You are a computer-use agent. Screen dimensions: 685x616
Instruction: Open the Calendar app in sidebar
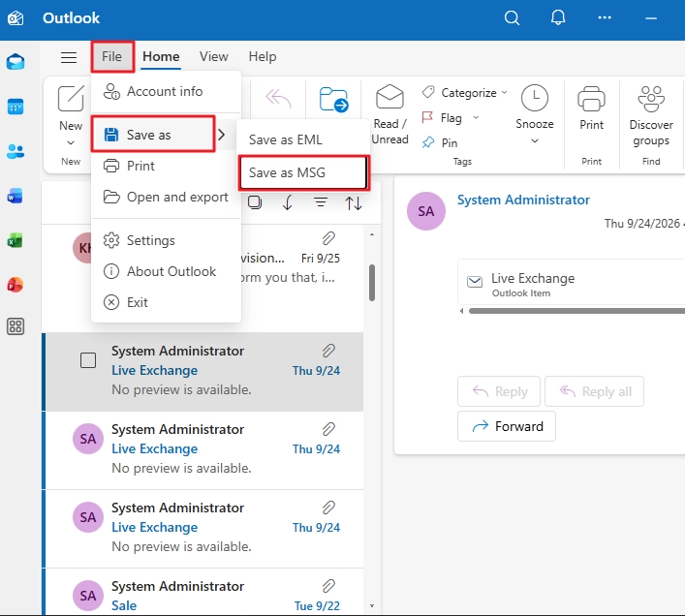[16, 107]
